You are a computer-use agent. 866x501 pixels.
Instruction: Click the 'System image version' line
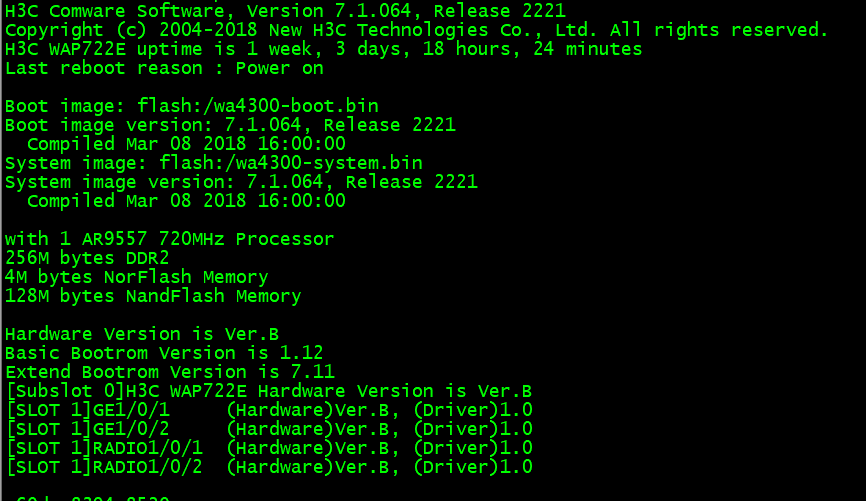click(x=241, y=182)
